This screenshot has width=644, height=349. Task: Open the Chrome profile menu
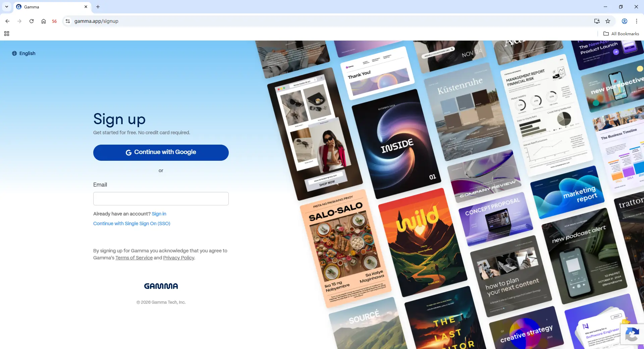pos(625,21)
